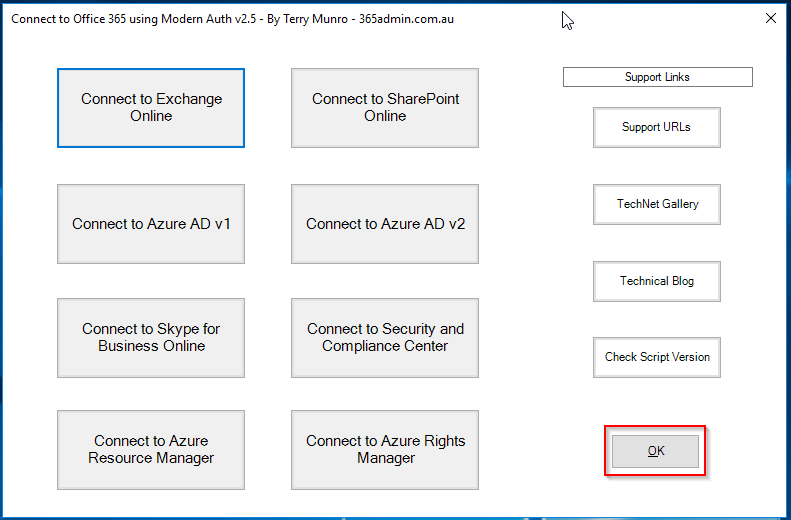Click Connect to Exchange Online button

tap(151, 108)
